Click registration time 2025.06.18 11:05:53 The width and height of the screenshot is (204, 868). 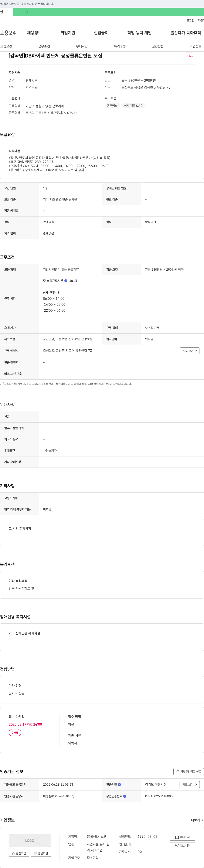coord(58,784)
